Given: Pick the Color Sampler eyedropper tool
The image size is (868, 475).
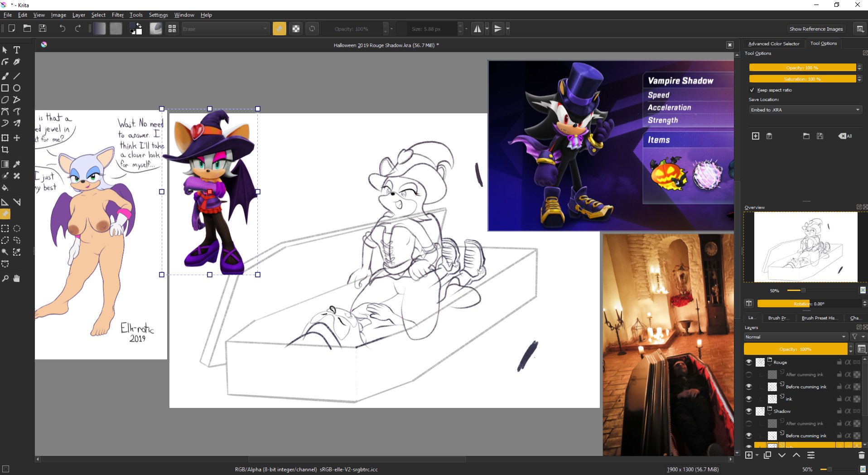Looking at the screenshot, I should 17,164.
